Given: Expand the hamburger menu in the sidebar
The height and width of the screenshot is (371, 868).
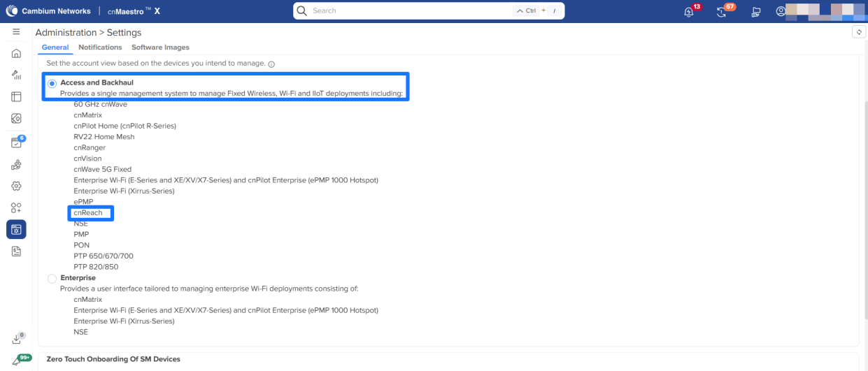Looking at the screenshot, I should click(16, 32).
